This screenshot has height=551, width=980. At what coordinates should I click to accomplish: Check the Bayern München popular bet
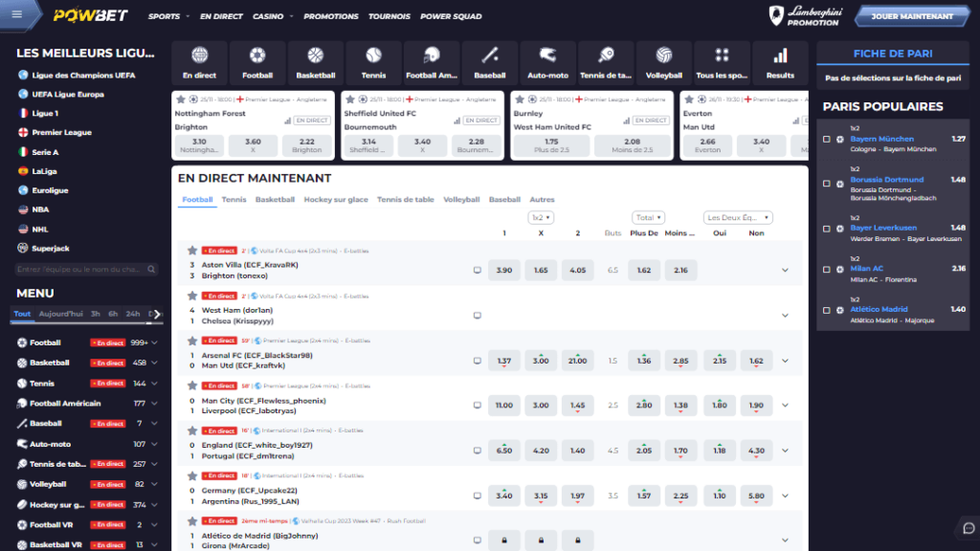tap(826, 140)
